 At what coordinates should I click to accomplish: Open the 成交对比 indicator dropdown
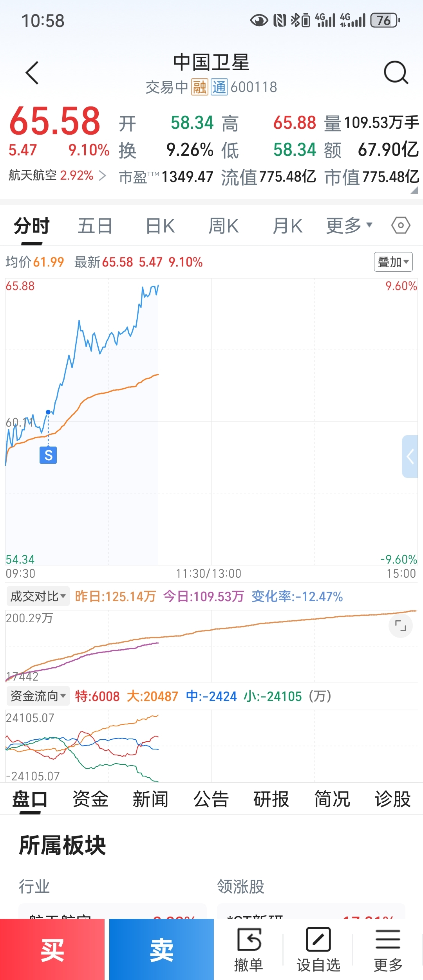(38, 596)
